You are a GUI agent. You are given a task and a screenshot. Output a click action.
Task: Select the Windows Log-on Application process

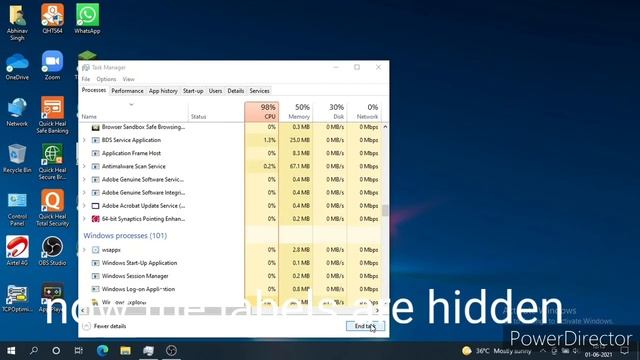231,289
